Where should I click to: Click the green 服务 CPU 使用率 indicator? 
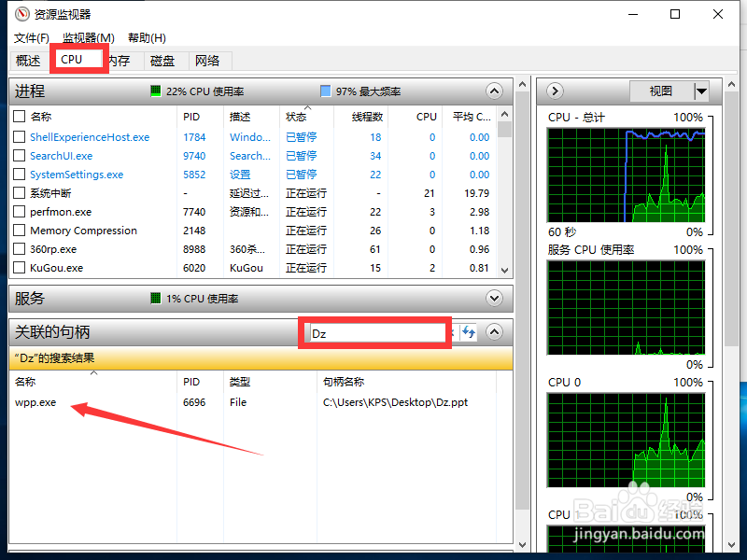(155, 299)
